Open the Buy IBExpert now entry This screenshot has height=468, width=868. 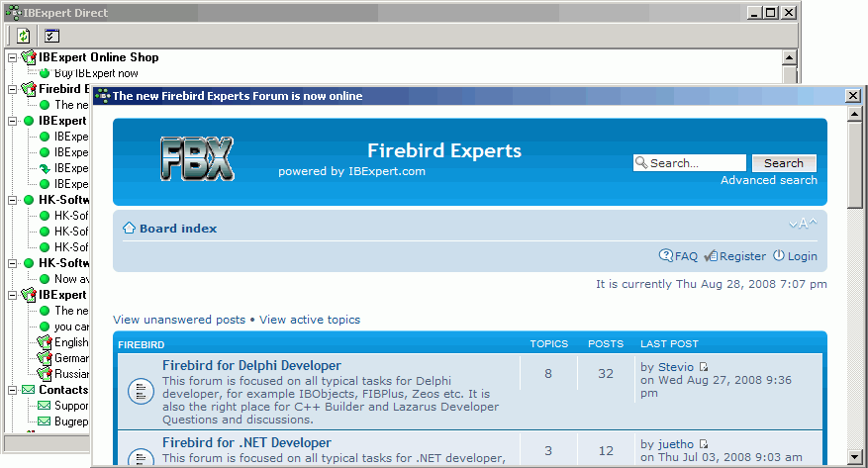pyautogui.click(x=96, y=73)
